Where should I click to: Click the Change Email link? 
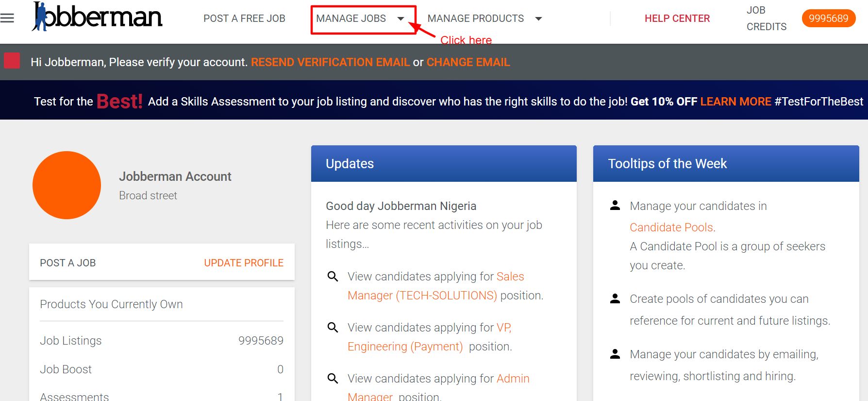coord(468,62)
